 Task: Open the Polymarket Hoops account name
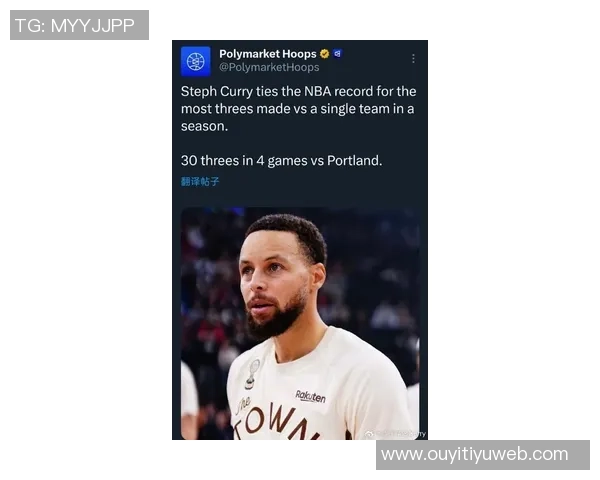[268, 54]
